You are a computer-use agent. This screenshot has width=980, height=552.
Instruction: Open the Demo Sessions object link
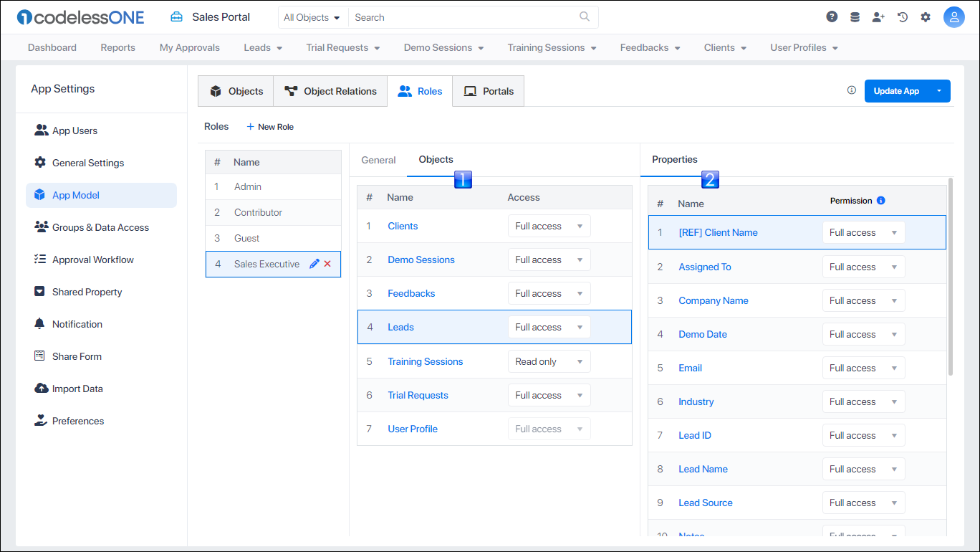[421, 260]
